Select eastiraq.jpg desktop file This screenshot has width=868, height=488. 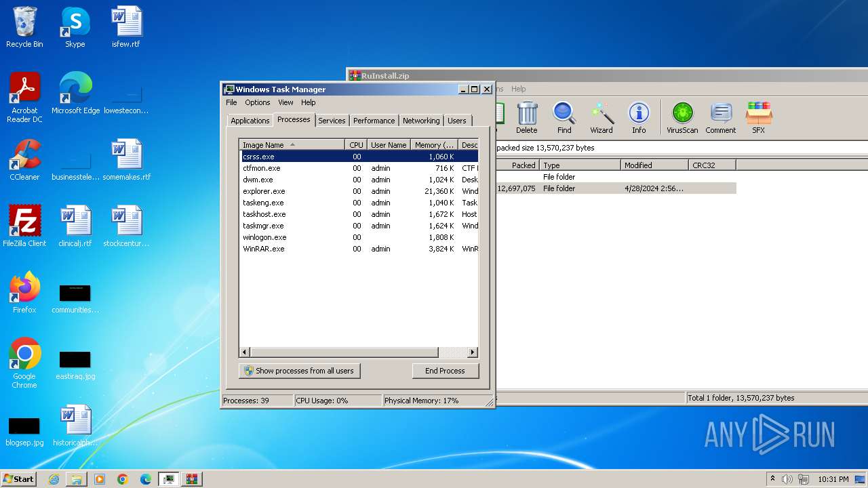pyautogui.click(x=75, y=365)
